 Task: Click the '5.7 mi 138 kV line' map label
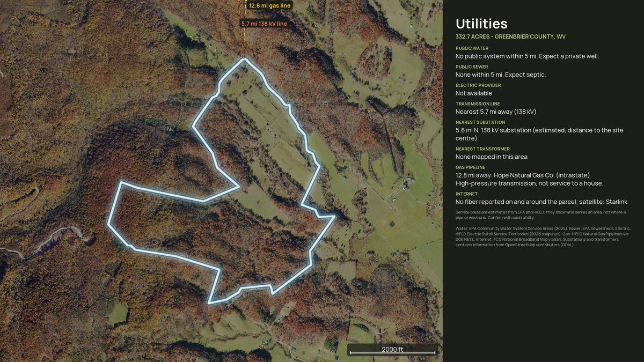click(264, 24)
